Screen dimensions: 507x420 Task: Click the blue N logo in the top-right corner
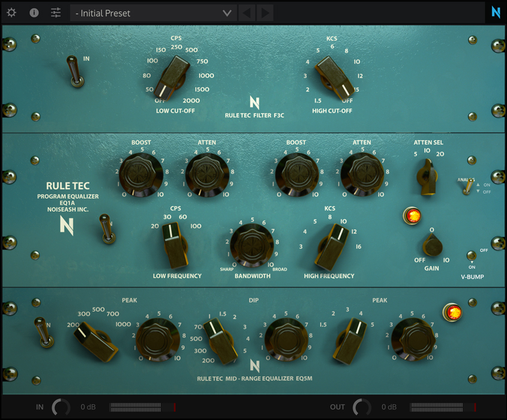pos(496,12)
